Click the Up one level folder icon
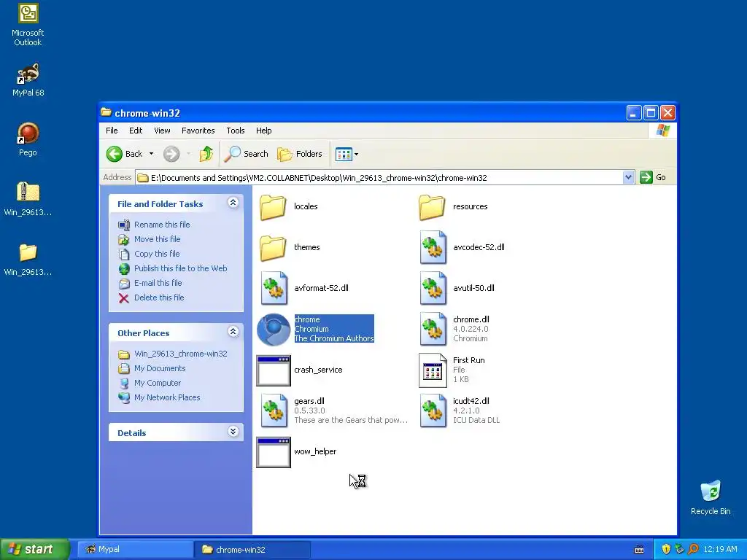Viewport: 747px width, 560px height. 206,154
